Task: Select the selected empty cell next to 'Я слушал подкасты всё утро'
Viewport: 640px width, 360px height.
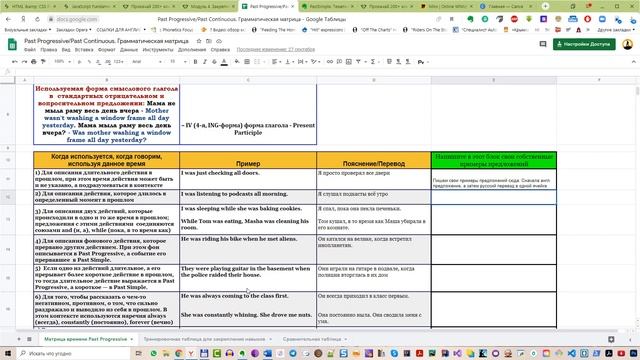Action: pyautogui.click(x=493, y=197)
